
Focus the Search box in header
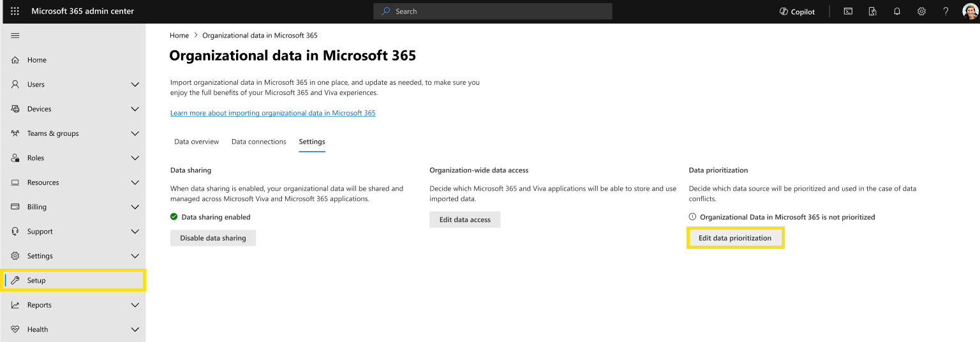coord(493,11)
